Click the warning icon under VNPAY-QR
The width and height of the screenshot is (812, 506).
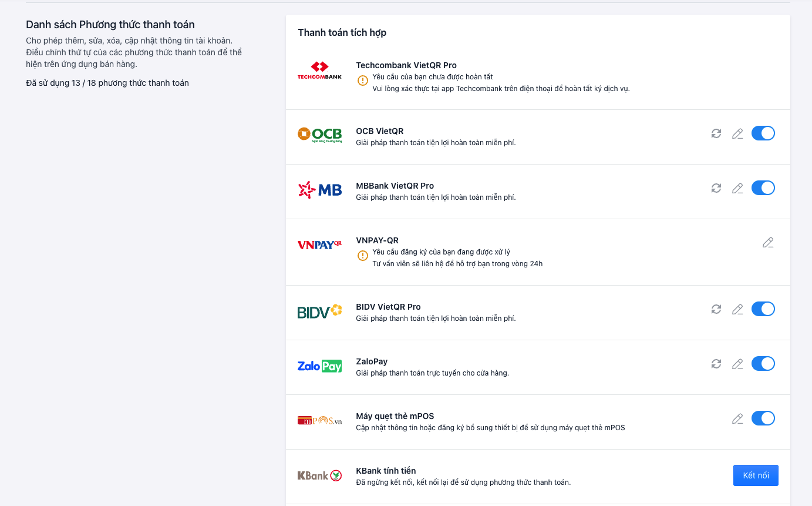(363, 255)
